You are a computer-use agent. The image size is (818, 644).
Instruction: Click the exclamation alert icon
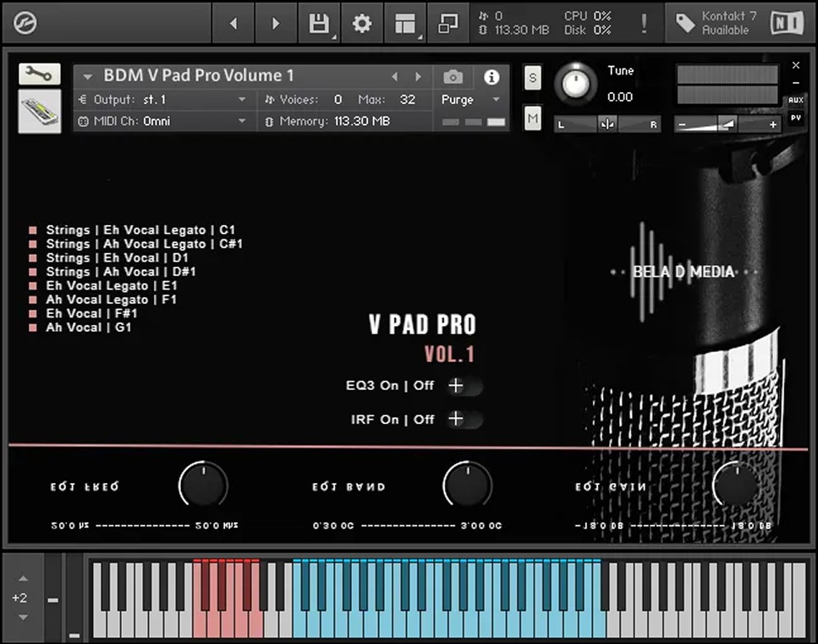(x=645, y=23)
